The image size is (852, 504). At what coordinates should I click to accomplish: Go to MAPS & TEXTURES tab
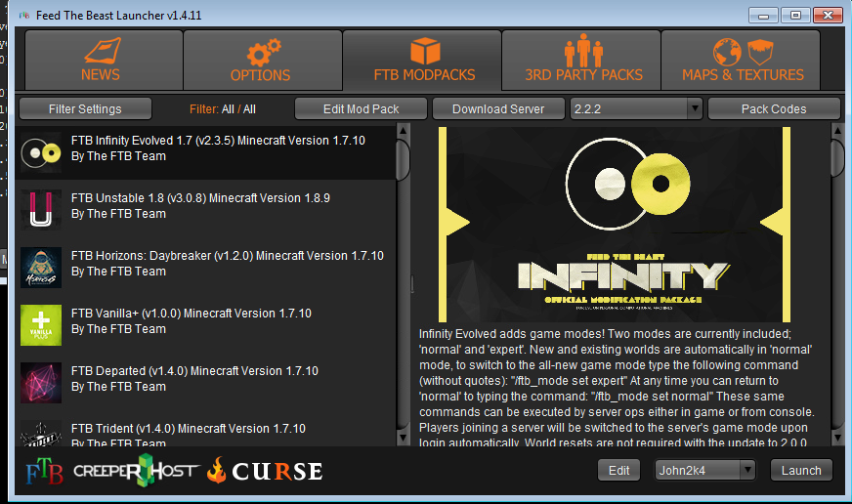pyautogui.click(x=741, y=60)
